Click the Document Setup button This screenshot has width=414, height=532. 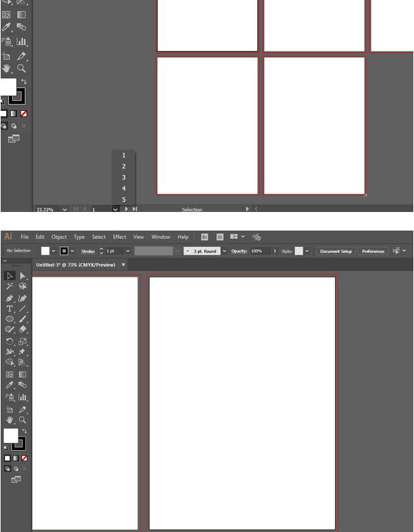(336, 251)
